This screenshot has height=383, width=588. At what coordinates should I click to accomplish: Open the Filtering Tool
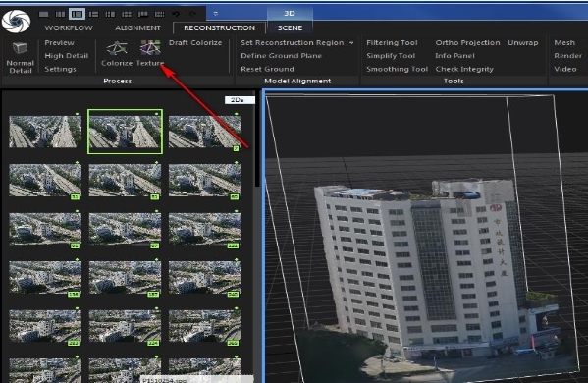click(x=392, y=43)
